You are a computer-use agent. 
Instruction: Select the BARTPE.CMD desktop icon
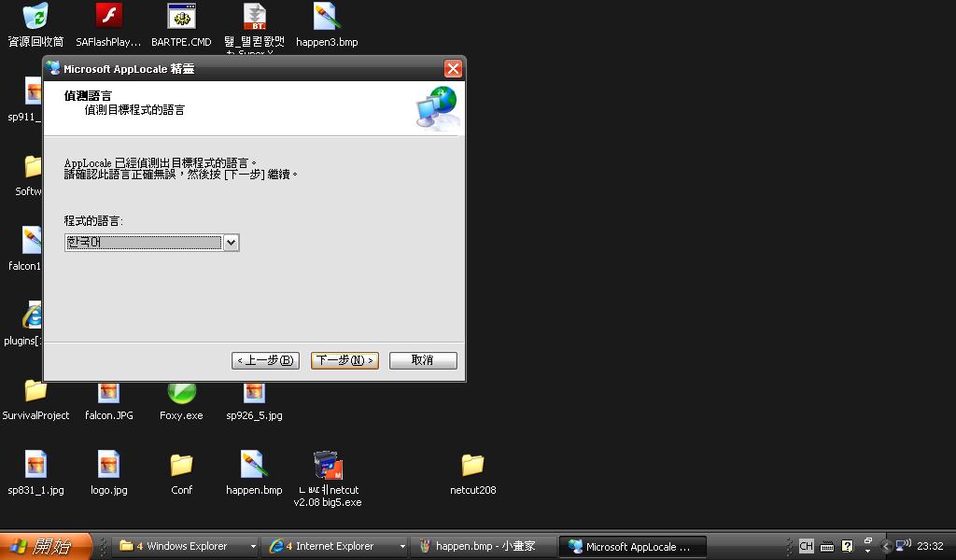(181, 17)
